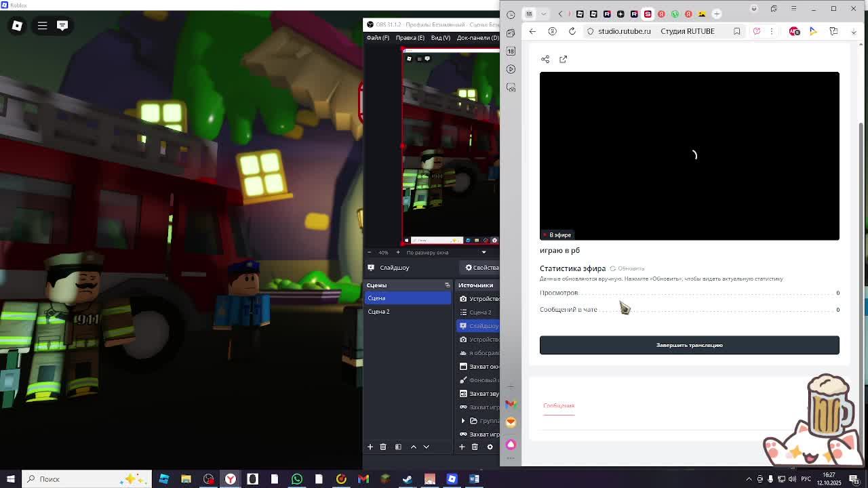Remove the selected source
This screenshot has width=868, height=488.
tap(475, 447)
